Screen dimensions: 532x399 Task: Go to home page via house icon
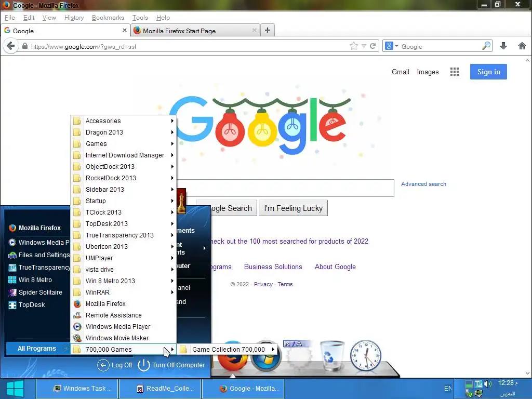(522, 46)
